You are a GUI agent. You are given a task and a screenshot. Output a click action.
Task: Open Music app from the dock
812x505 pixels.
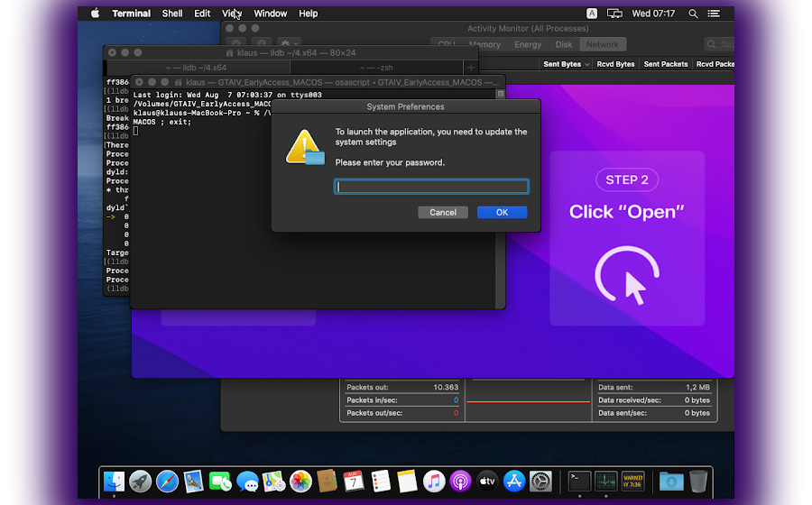pos(434,482)
